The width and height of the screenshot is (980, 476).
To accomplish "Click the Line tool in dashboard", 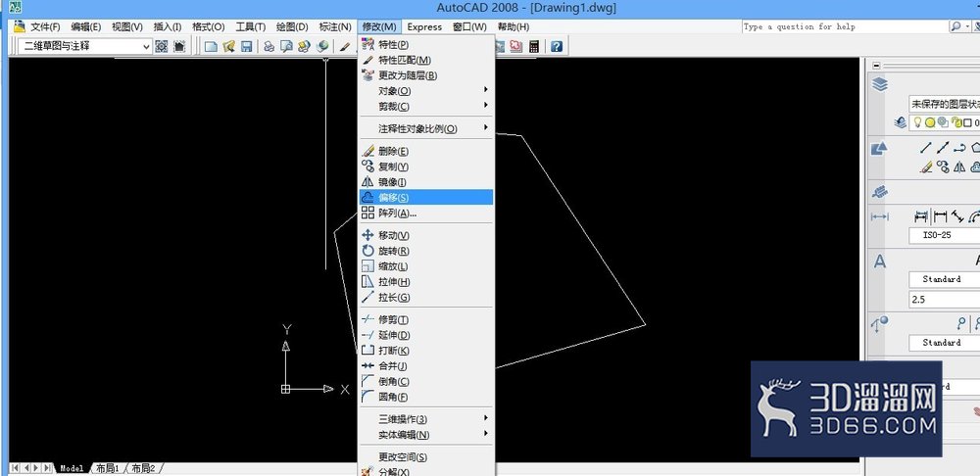I will (x=926, y=148).
